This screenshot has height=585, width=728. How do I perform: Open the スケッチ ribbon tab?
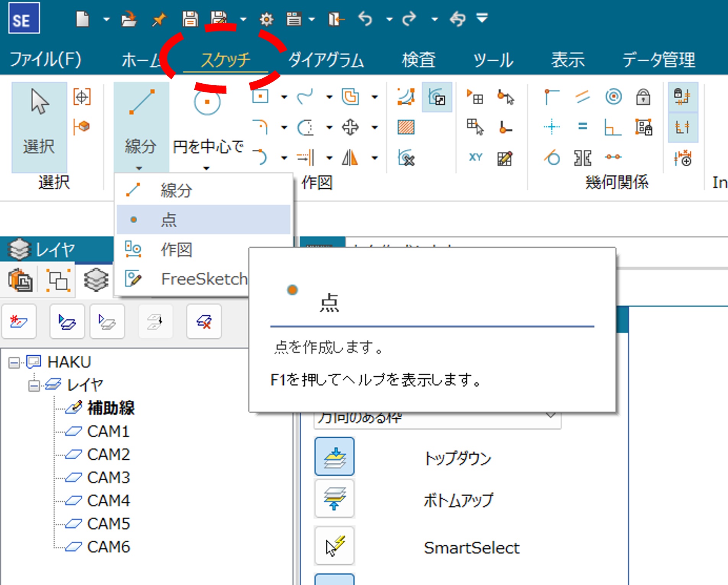(226, 60)
